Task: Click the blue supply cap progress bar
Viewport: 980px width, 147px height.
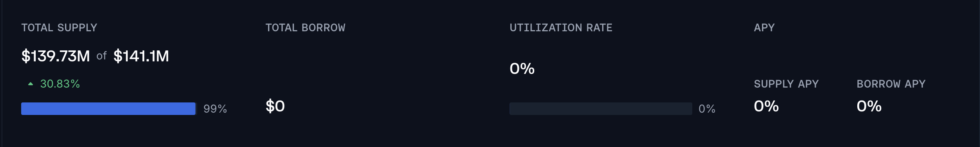Action: [108, 109]
